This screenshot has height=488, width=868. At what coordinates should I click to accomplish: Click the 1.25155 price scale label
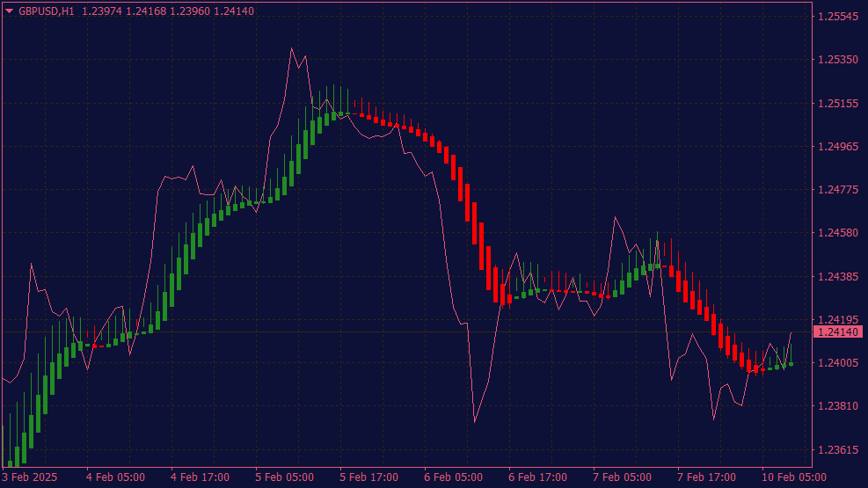pyautogui.click(x=838, y=104)
